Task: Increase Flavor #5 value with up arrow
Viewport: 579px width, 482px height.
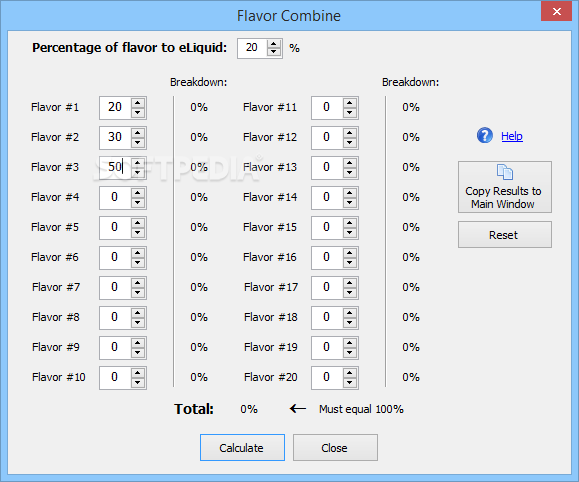Action: (x=138, y=223)
